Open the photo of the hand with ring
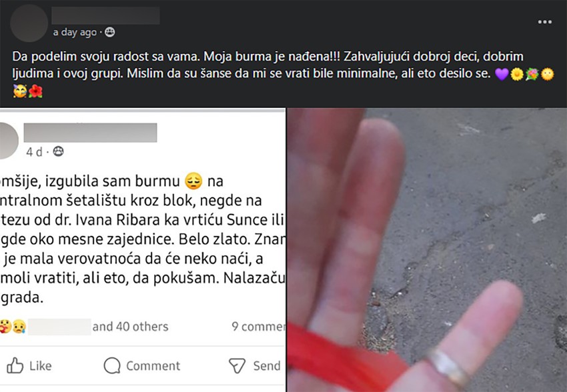This screenshot has width=567, height=392. point(427,250)
